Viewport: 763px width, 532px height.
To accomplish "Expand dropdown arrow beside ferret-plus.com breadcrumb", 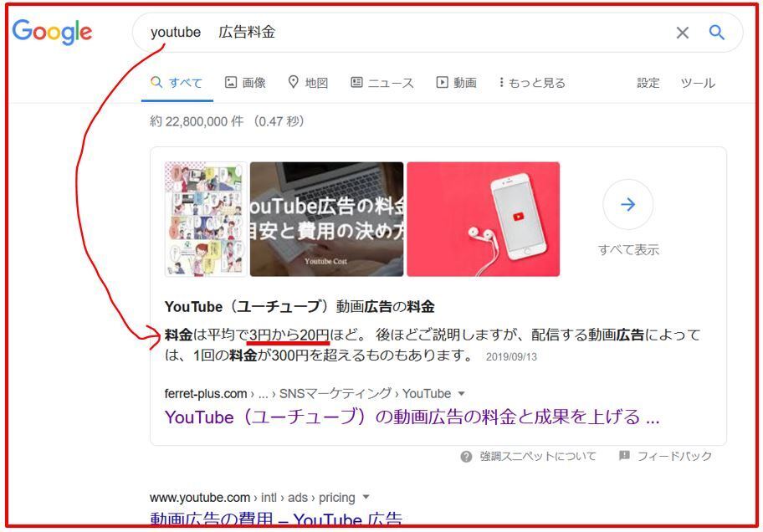I will point(461,393).
